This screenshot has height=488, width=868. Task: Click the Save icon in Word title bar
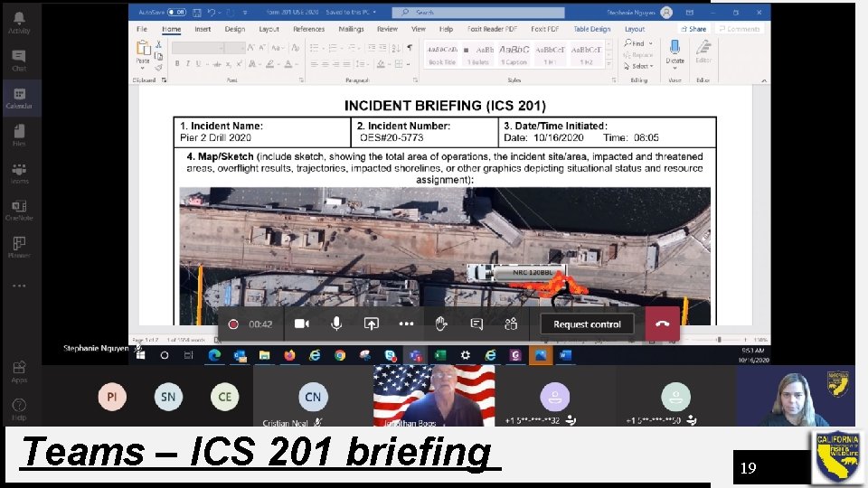(x=196, y=12)
